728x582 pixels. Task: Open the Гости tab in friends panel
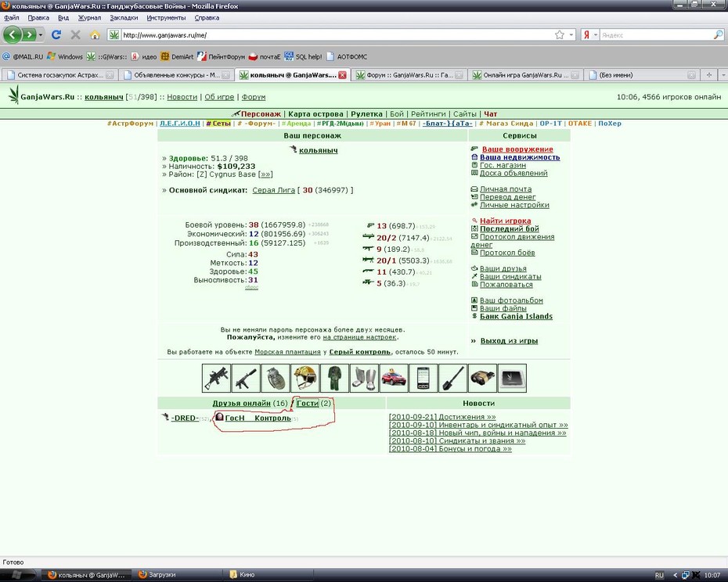(x=308, y=404)
